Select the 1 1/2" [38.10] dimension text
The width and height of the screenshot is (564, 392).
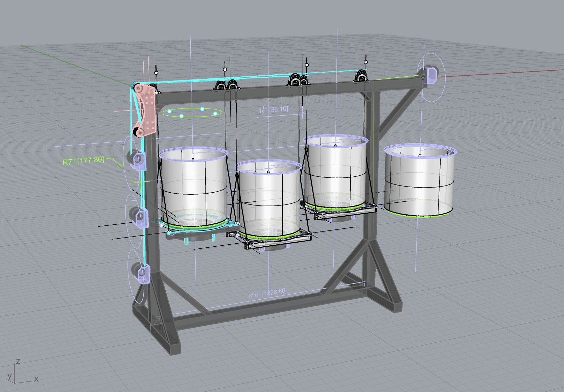click(x=274, y=110)
